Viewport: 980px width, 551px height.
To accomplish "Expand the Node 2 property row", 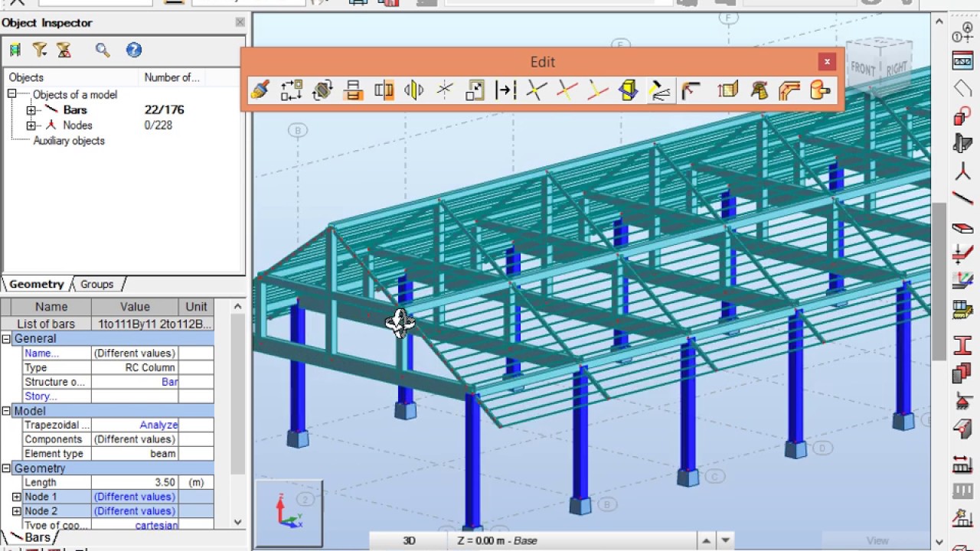I will pyautogui.click(x=17, y=511).
